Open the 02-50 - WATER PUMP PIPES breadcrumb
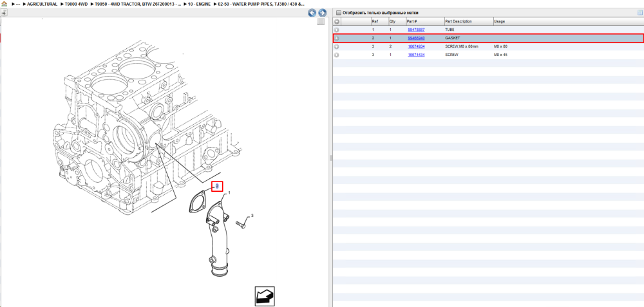This screenshot has height=307, width=644. tap(261, 4)
